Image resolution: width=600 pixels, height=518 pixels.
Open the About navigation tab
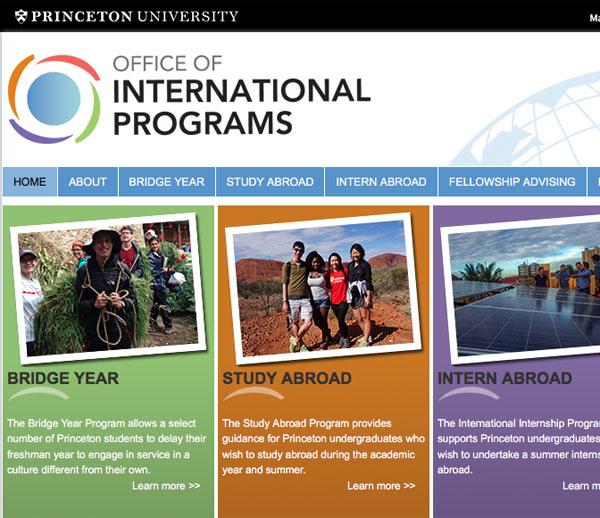88,182
